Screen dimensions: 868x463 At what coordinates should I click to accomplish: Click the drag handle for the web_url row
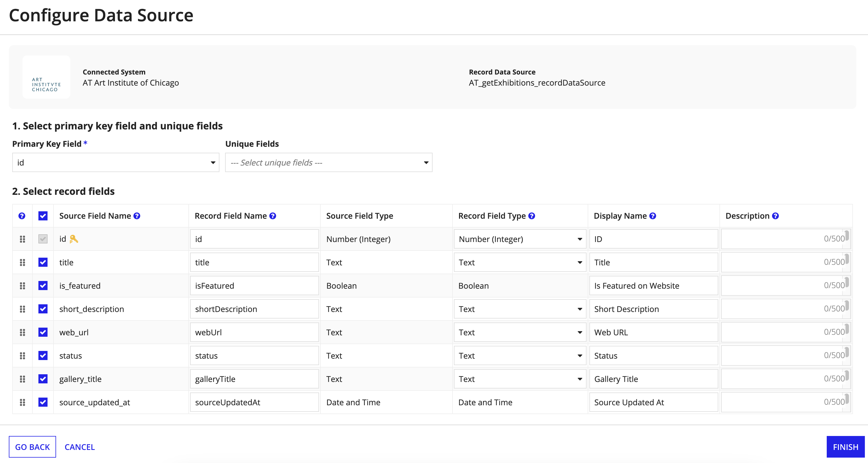click(22, 332)
